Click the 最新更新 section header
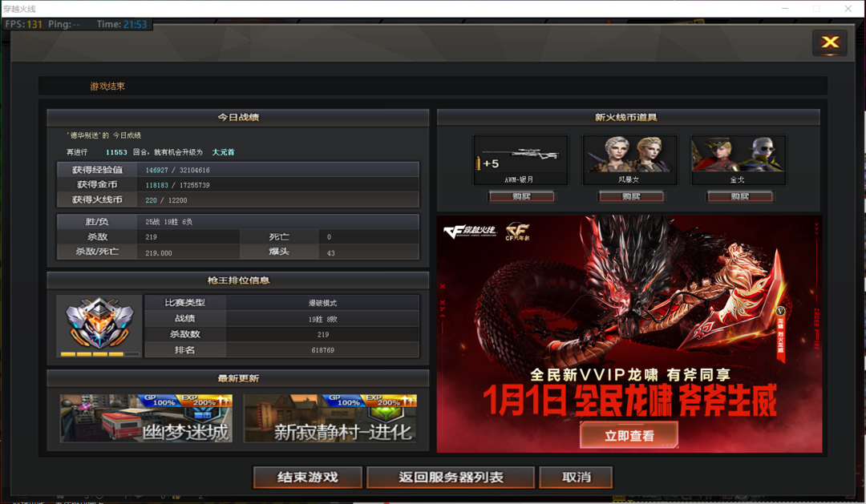Viewport: 866px width, 504px height. pos(238,378)
